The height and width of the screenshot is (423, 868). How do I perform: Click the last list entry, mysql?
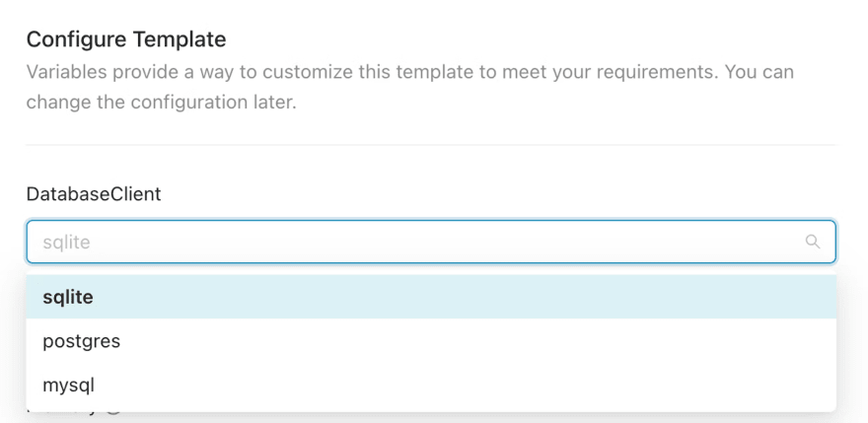point(431,385)
